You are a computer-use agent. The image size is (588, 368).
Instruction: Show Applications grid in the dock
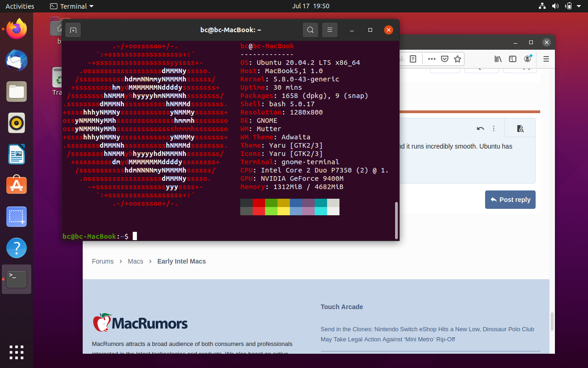click(17, 352)
